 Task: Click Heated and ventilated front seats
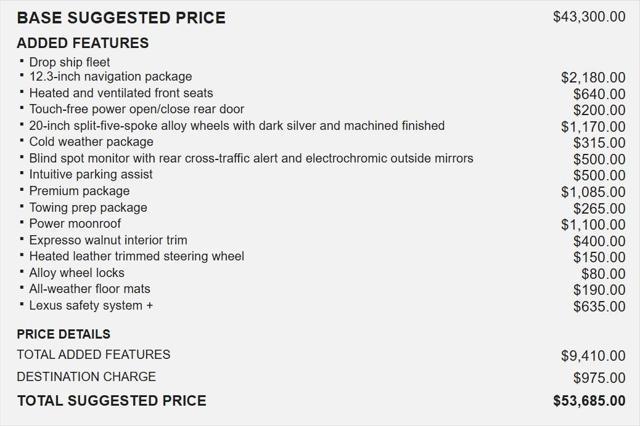(x=121, y=93)
